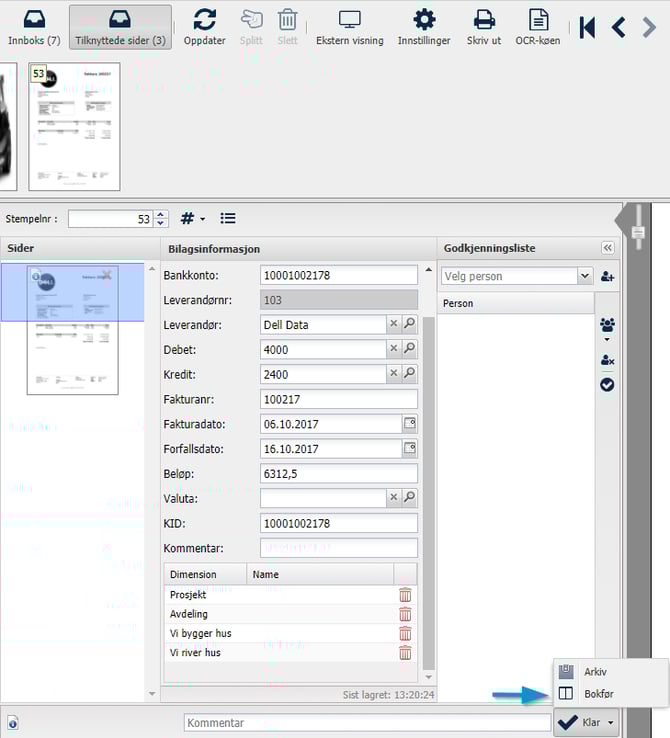The height and width of the screenshot is (738, 670).
Task: Increment the Stempelnr stepper up
Action: (160, 213)
